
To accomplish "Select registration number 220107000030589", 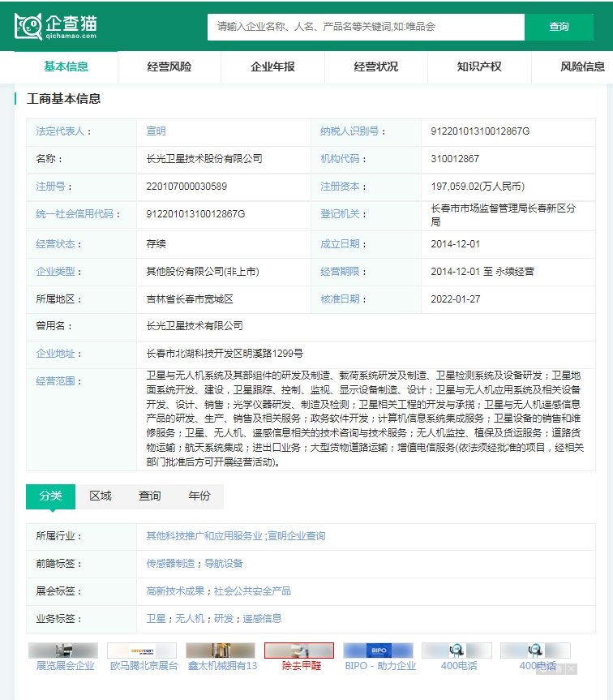I will click(186, 187).
